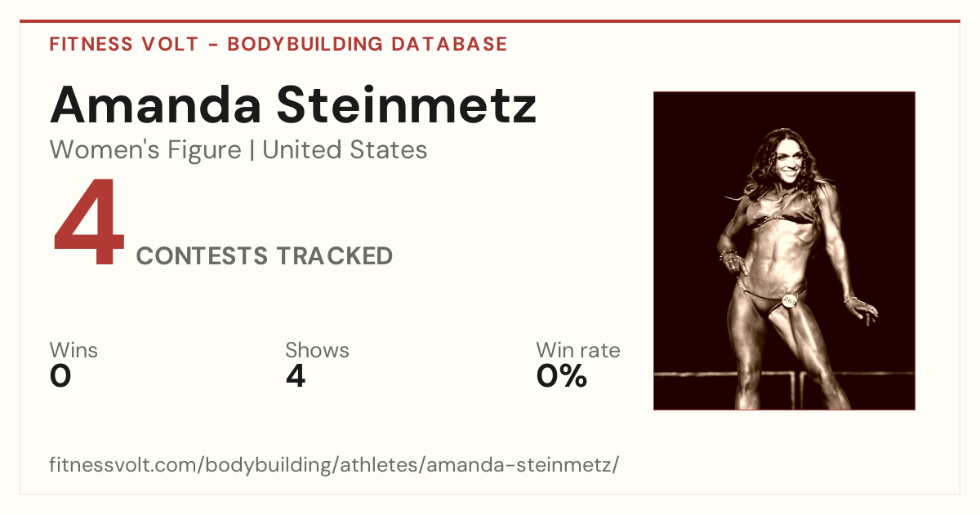Screen dimensions: 980x514
Task: Click the Shows value 4
Action: (x=296, y=376)
